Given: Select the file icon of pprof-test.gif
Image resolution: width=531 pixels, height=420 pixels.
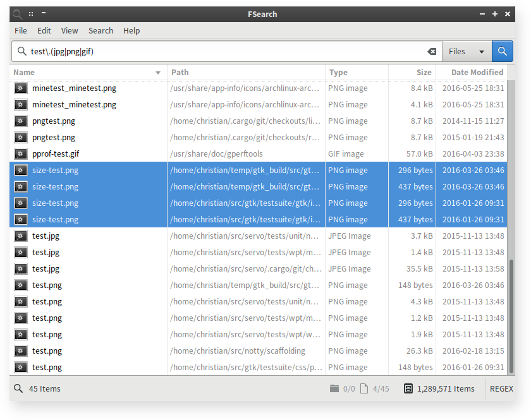Looking at the screenshot, I should coord(21,154).
